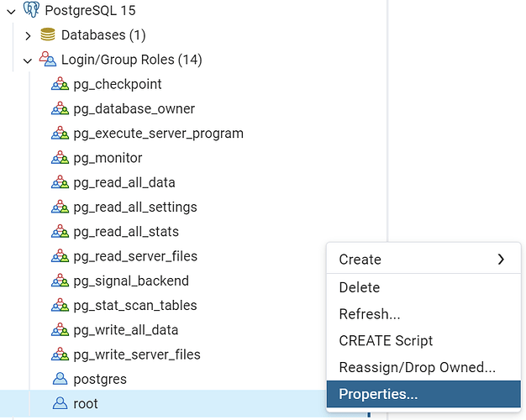The height and width of the screenshot is (420, 526).
Task: Choose Create in the context menu
Action: pos(423,260)
